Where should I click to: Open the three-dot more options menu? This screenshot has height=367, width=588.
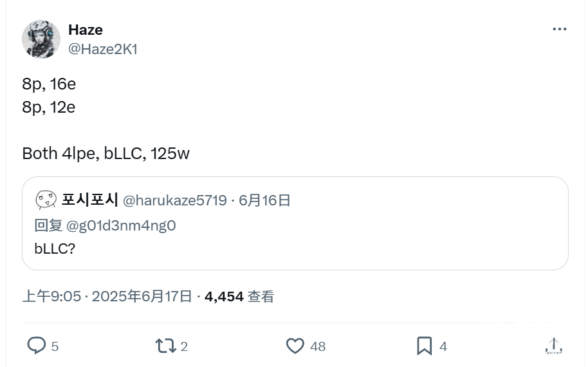click(x=560, y=29)
